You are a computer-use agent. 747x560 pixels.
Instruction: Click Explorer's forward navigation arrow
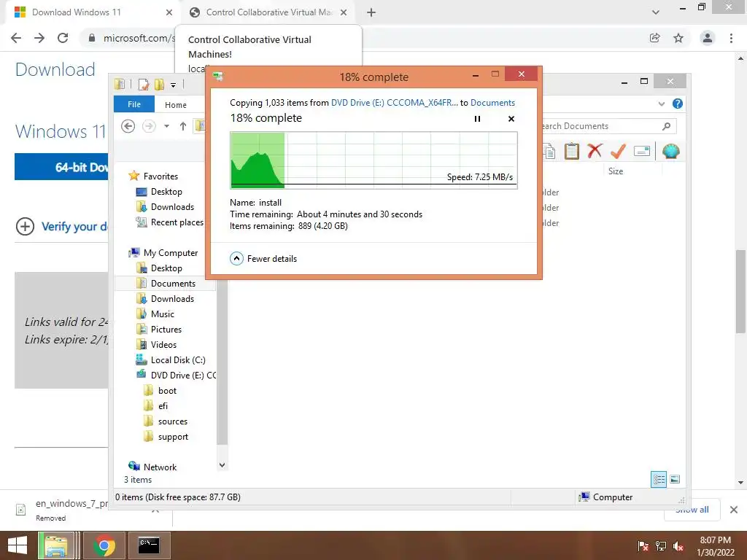(149, 126)
